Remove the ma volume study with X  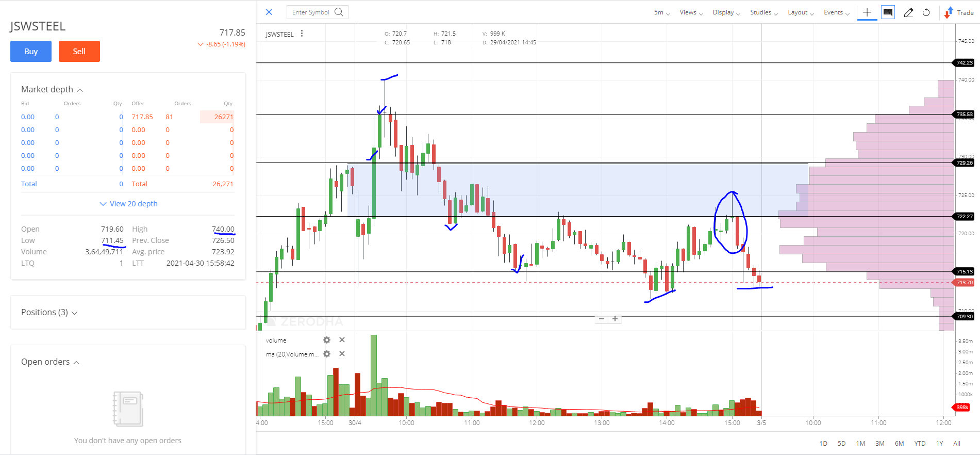[x=342, y=354]
